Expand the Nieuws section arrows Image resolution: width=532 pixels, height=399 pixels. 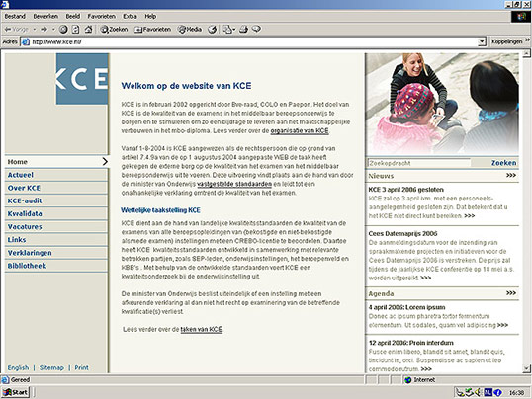click(511, 175)
